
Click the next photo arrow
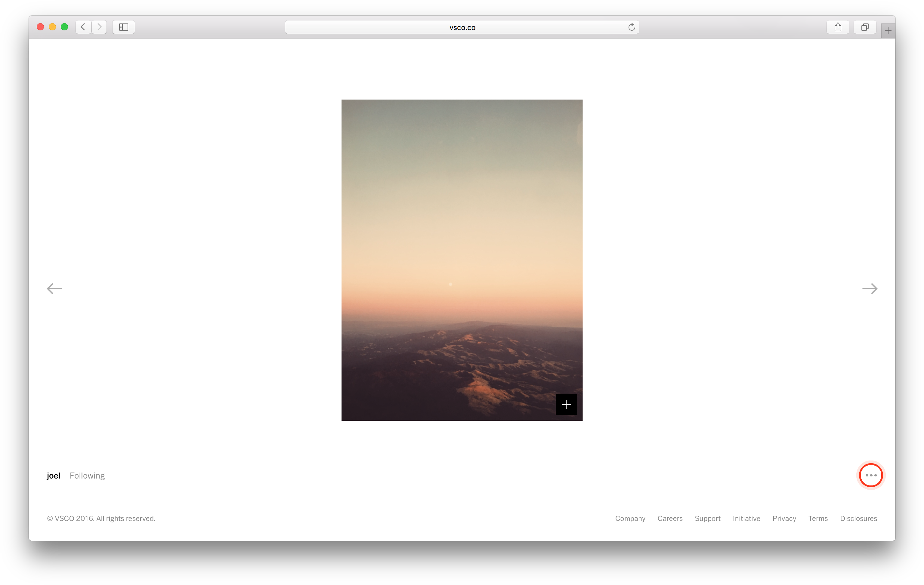coord(870,288)
